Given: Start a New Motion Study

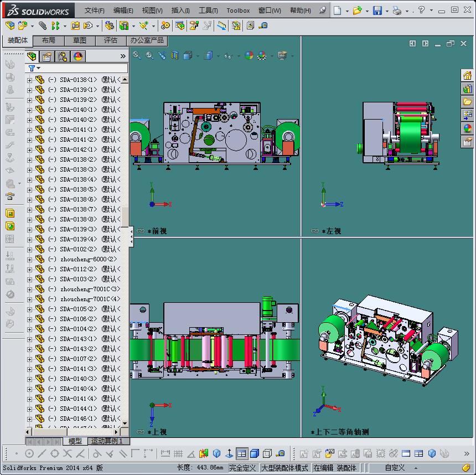Looking at the screenshot, I should coord(165,26).
